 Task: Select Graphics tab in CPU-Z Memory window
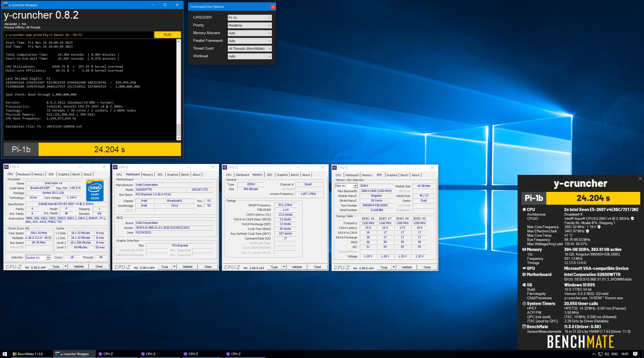click(282, 175)
